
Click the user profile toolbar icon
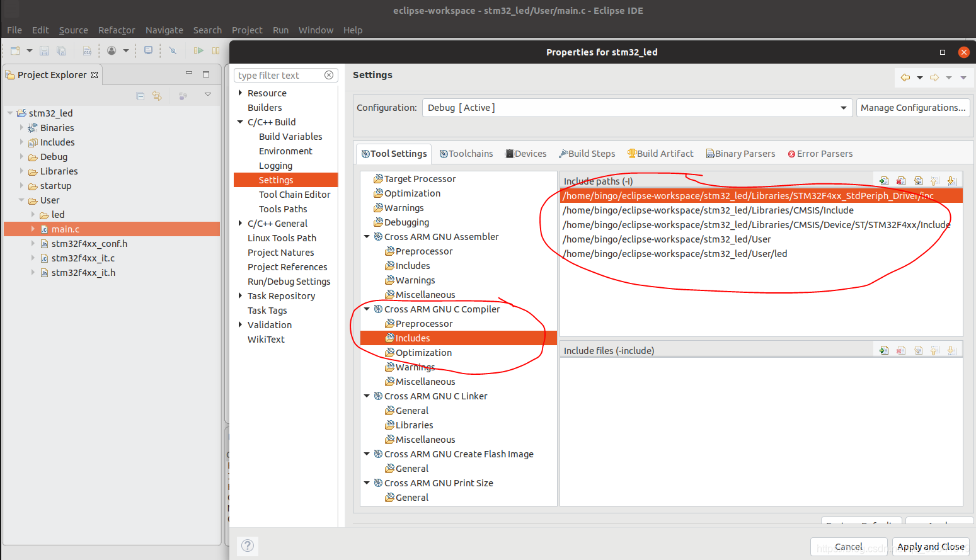(112, 50)
